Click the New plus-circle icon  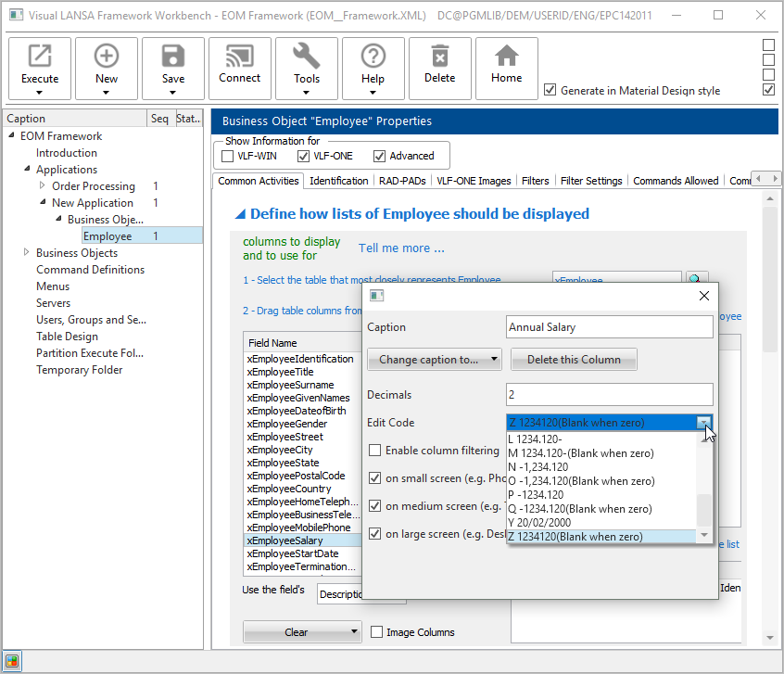[x=107, y=57]
